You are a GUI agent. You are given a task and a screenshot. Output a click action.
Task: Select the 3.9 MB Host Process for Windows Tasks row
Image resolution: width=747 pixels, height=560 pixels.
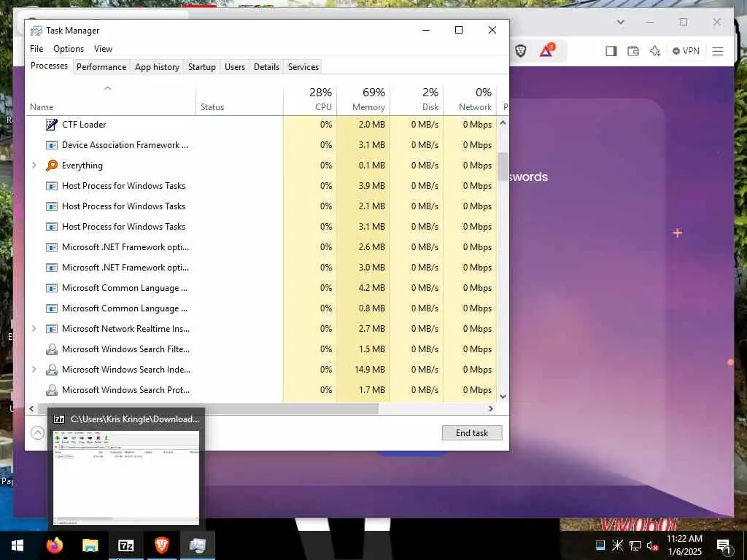(261, 186)
